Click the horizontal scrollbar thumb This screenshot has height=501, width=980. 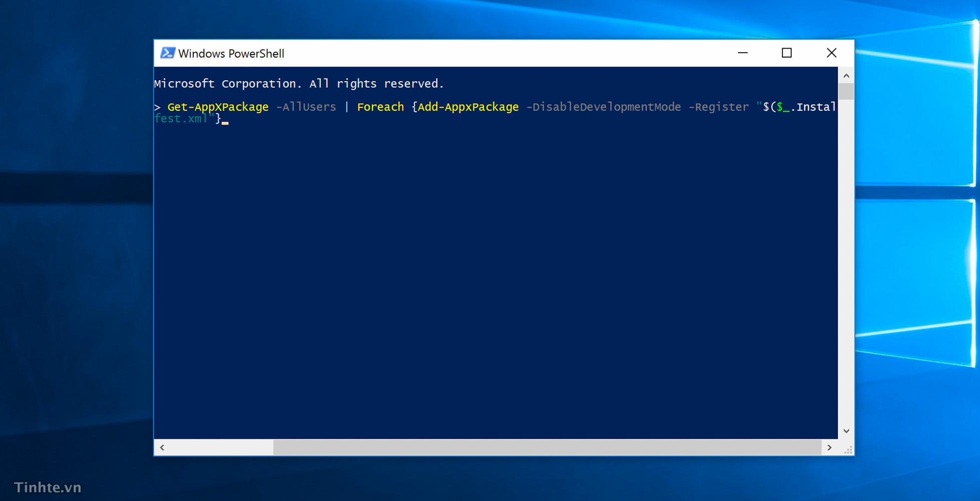(x=547, y=447)
